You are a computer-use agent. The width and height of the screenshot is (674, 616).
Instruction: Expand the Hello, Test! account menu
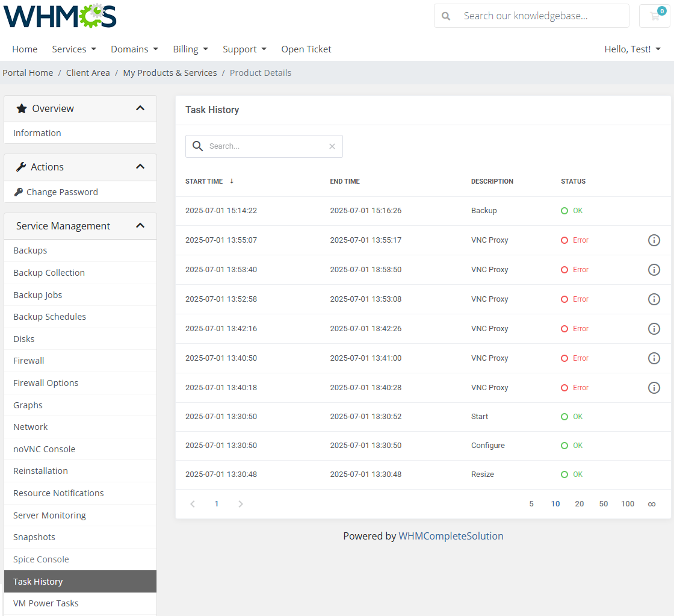pos(632,49)
